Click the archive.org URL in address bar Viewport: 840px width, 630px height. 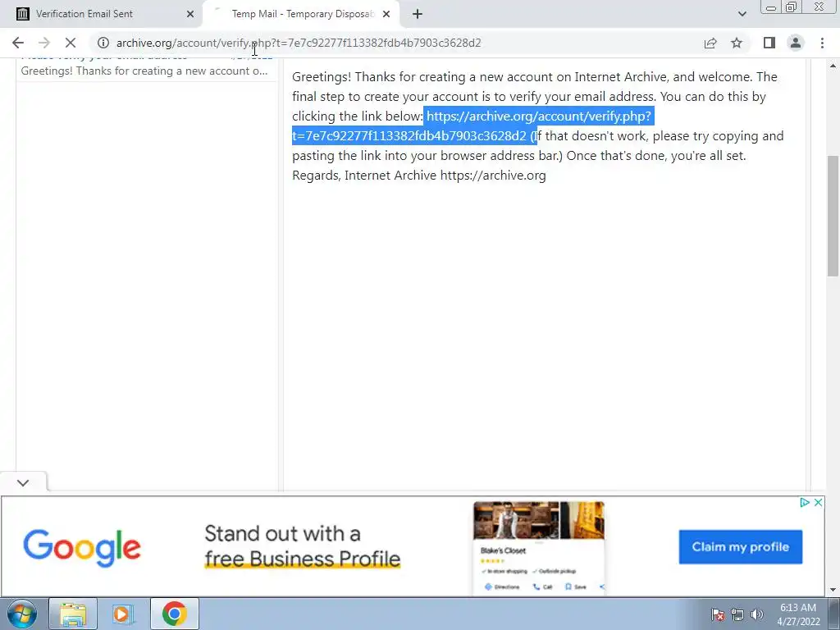tap(299, 43)
